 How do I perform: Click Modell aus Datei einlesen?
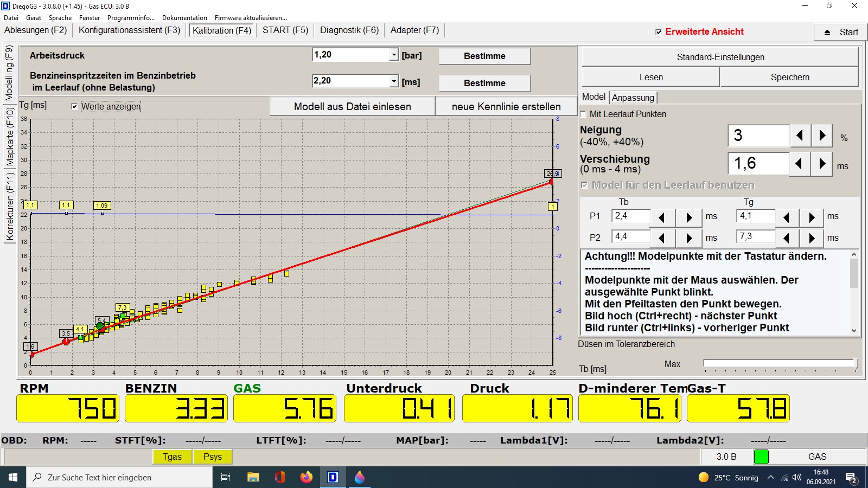353,107
